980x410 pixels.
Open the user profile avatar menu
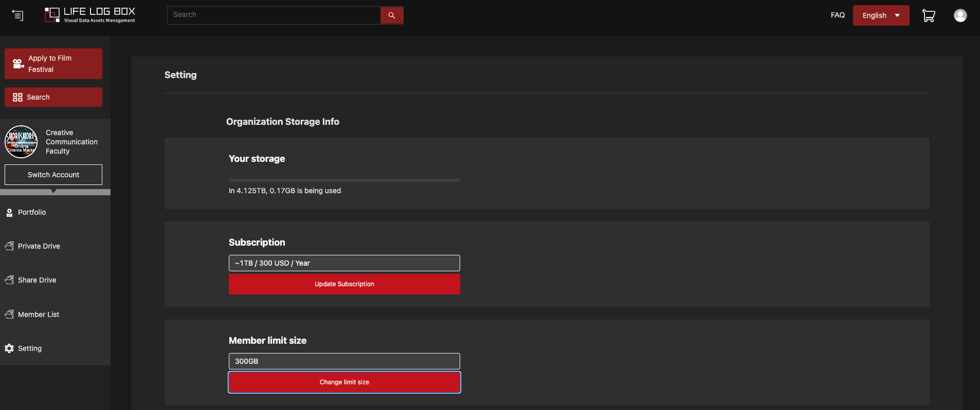pyautogui.click(x=960, y=15)
